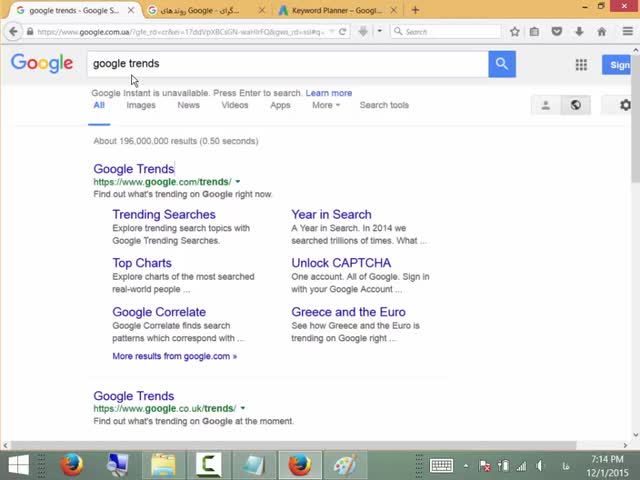Click in the Google search query box
The width and height of the screenshot is (640, 480).
click(x=288, y=64)
